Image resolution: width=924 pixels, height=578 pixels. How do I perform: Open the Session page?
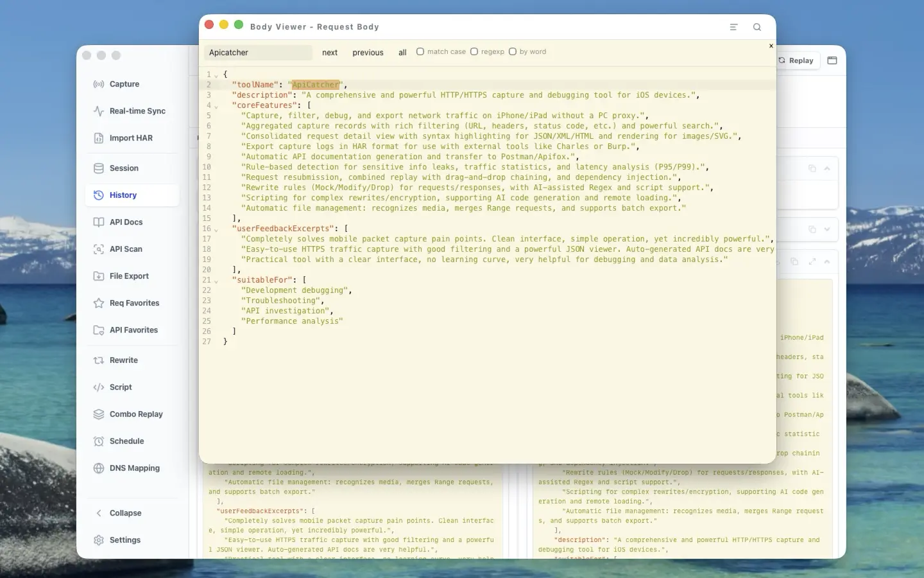pyautogui.click(x=132, y=168)
